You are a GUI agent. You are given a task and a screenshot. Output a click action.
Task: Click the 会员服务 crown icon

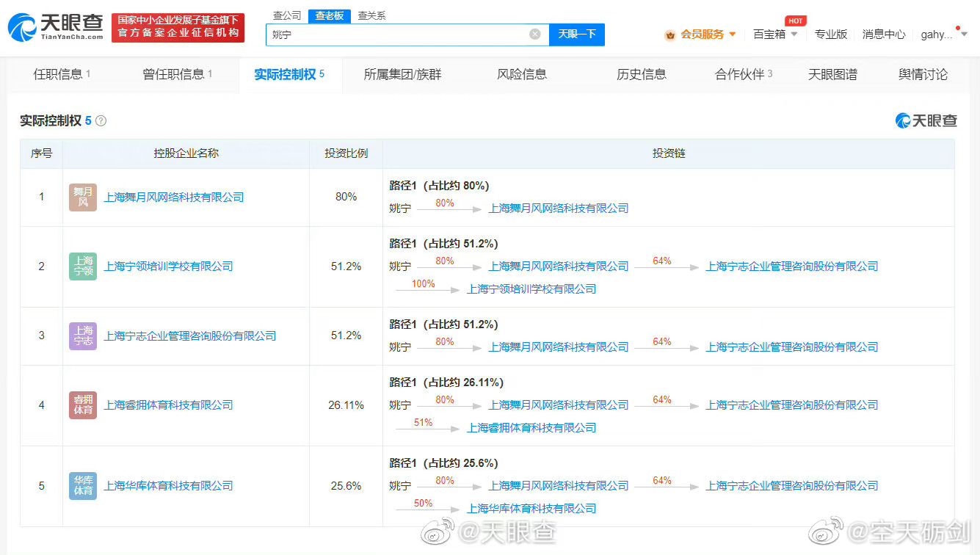670,35
